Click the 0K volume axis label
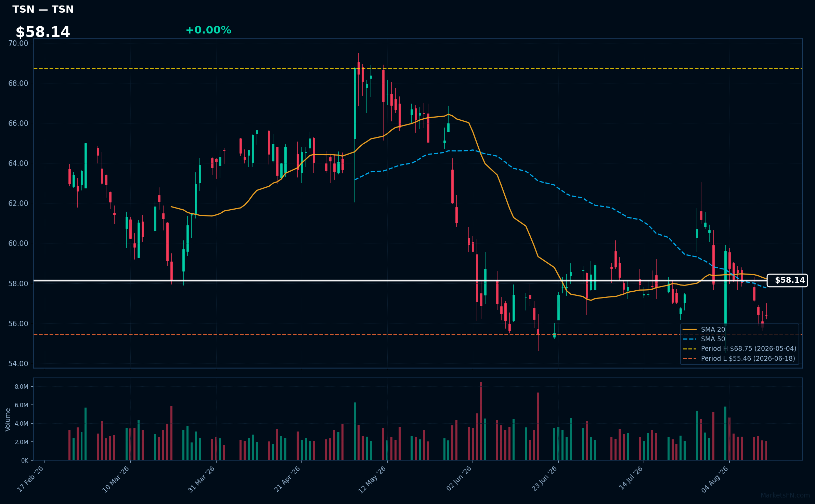815x504 pixels. coord(25,461)
